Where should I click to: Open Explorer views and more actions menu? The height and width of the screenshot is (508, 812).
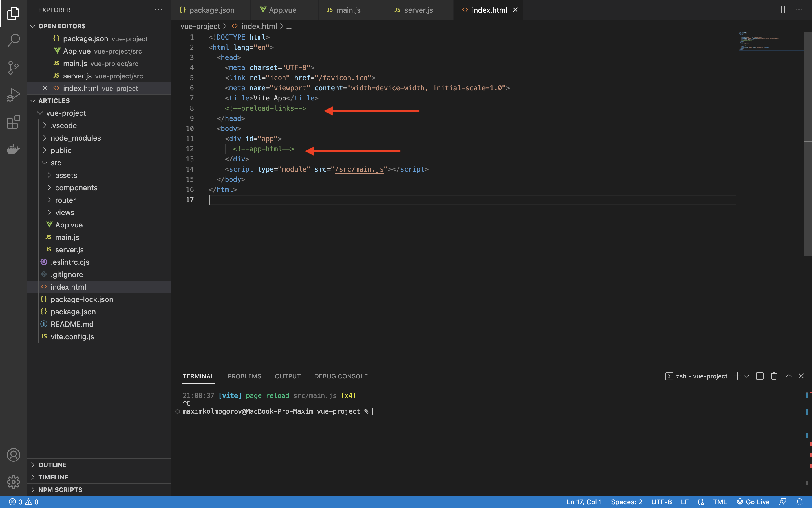[x=158, y=10]
